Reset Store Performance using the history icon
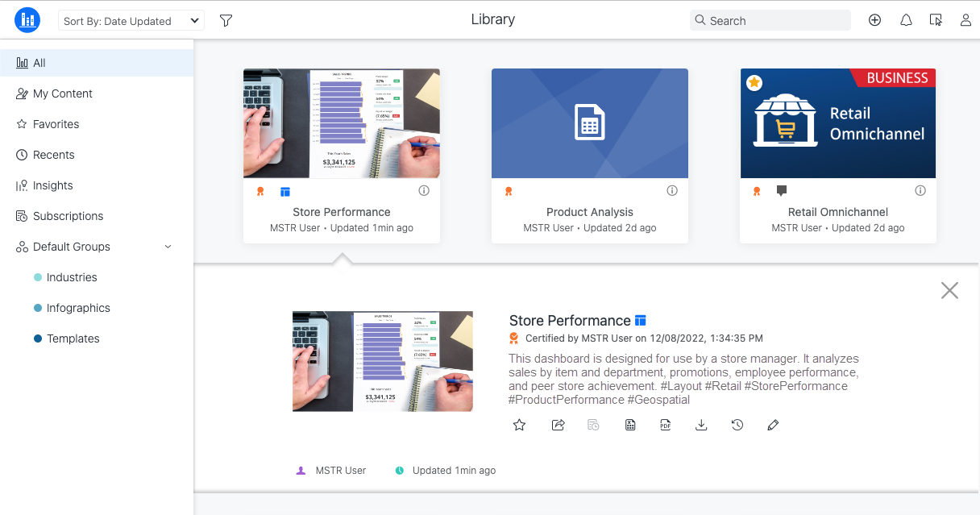The image size is (980, 515). [x=737, y=425]
